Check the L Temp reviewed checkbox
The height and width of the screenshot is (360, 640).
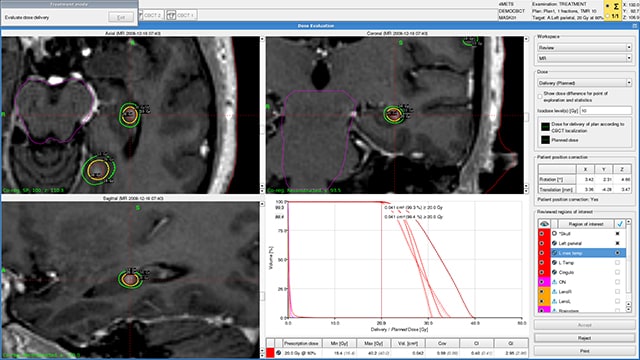(x=617, y=262)
